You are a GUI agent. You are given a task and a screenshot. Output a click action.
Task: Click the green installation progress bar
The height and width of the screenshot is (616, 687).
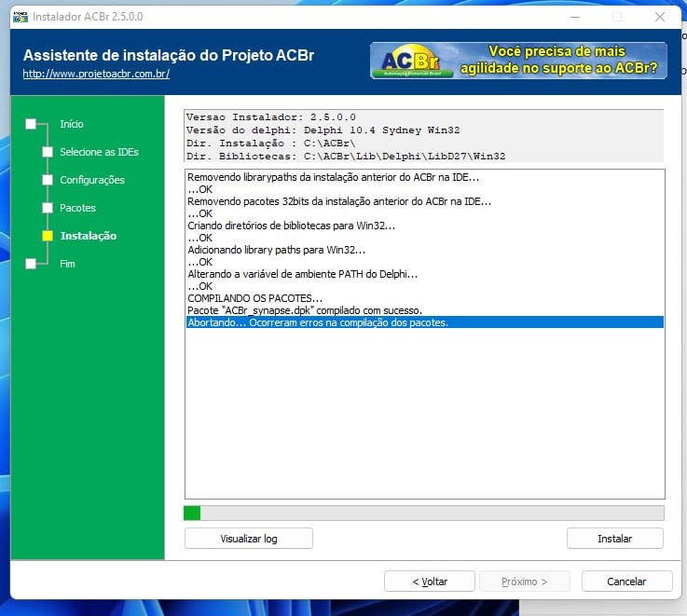pyautogui.click(x=424, y=513)
